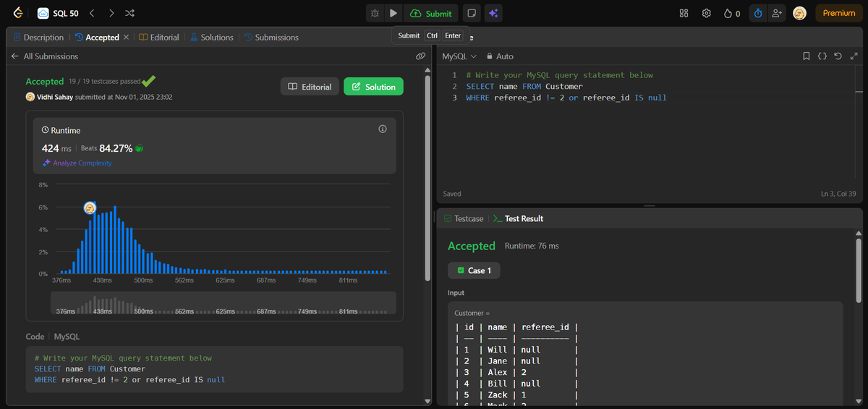Click the MySQL label under Code heading
Viewport: 868px width, 409px height.
click(x=67, y=337)
